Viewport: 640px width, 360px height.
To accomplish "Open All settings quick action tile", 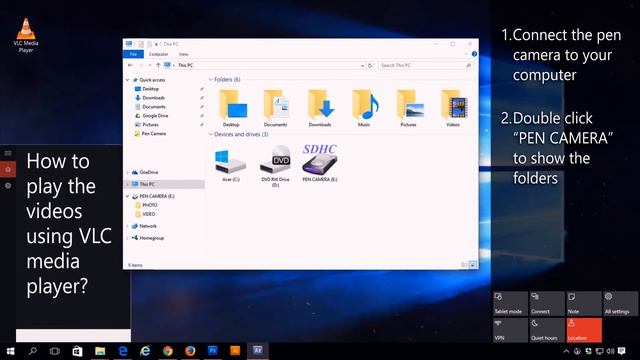I will pos(620,303).
